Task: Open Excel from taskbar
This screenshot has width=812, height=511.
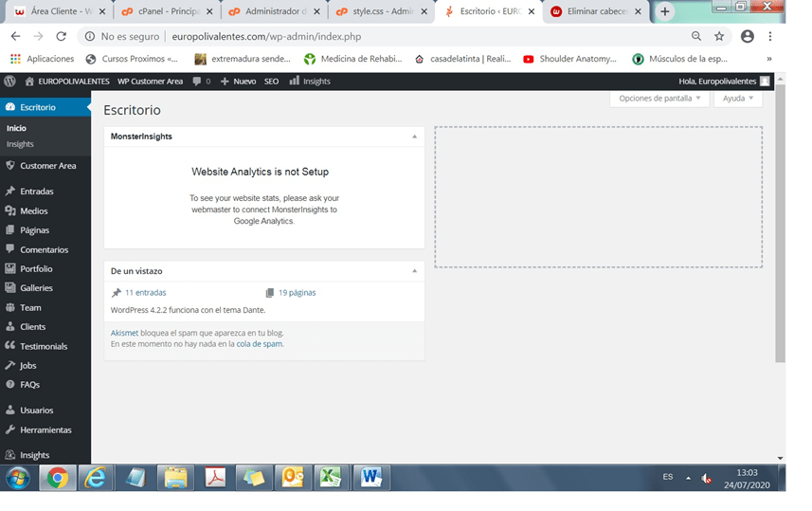Action: point(330,478)
